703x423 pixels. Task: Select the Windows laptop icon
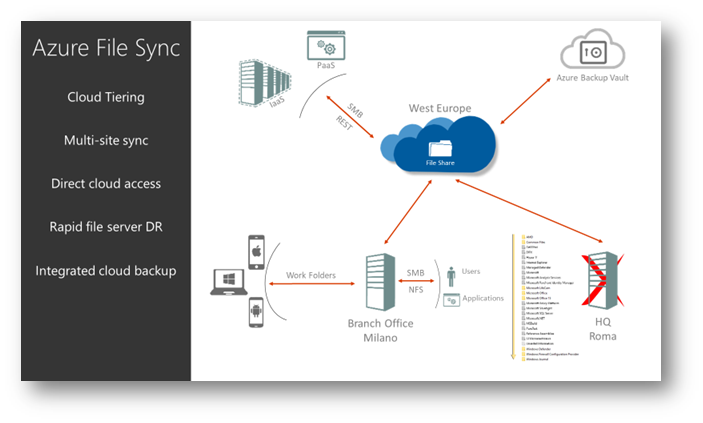click(229, 282)
